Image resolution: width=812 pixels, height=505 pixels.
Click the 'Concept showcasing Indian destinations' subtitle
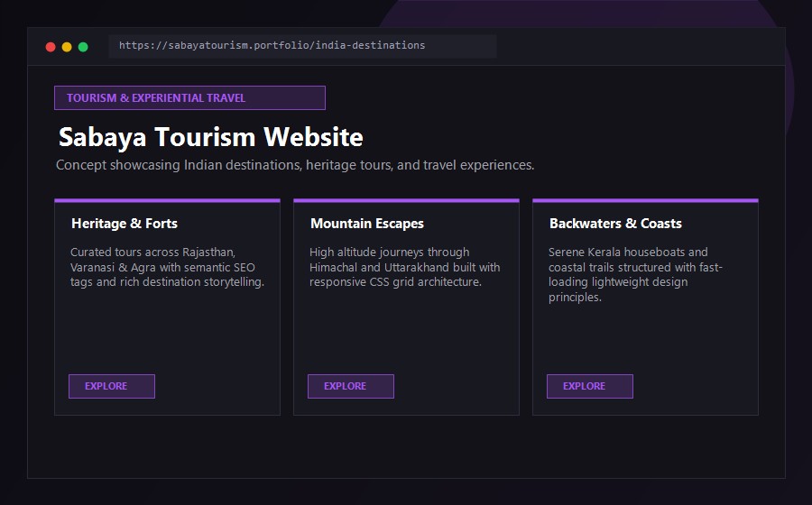[x=295, y=165]
